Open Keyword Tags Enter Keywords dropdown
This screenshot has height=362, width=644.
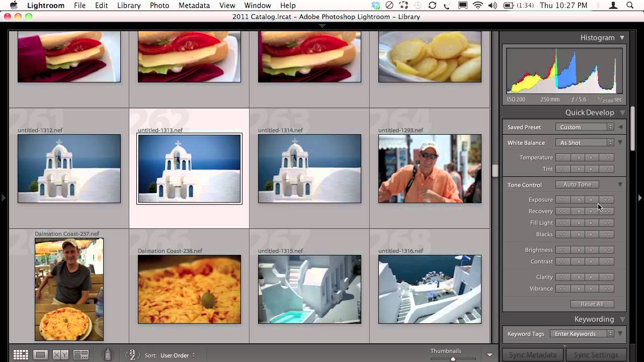click(582, 334)
